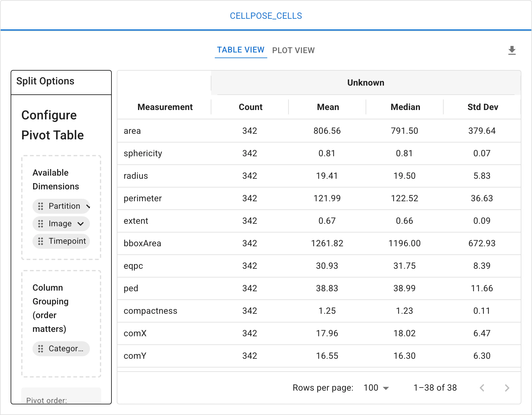Select the ped row label
The width and height of the screenshot is (532, 415).
click(131, 288)
